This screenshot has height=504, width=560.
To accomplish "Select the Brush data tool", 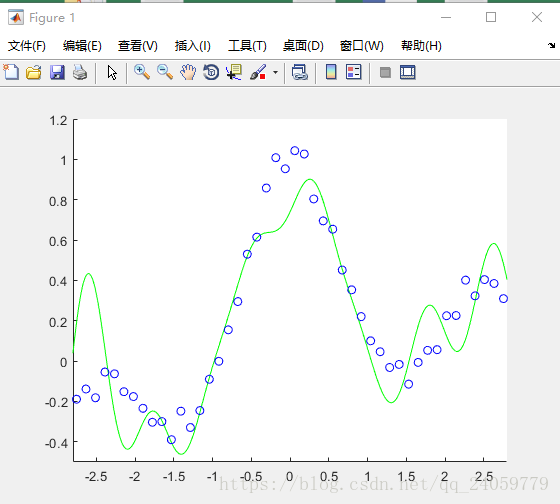I will pyautogui.click(x=258, y=72).
